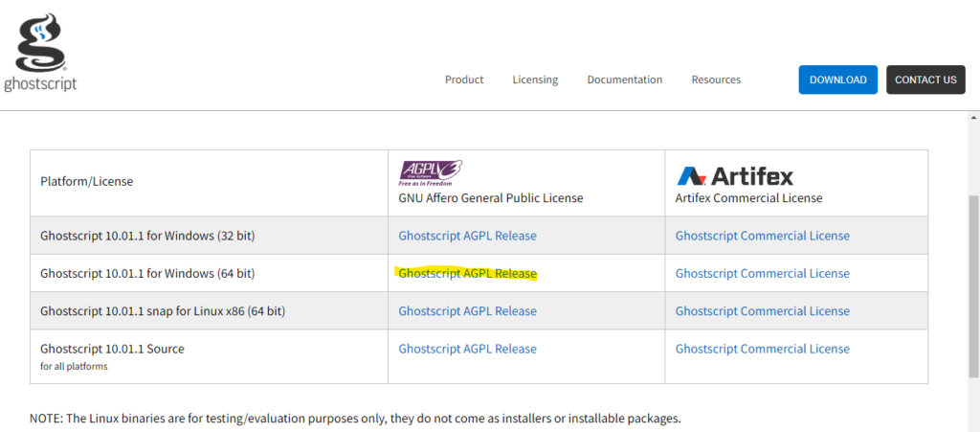The image size is (980, 432).
Task: Click the NOTE about Linux binaries
Action: coord(355,418)
